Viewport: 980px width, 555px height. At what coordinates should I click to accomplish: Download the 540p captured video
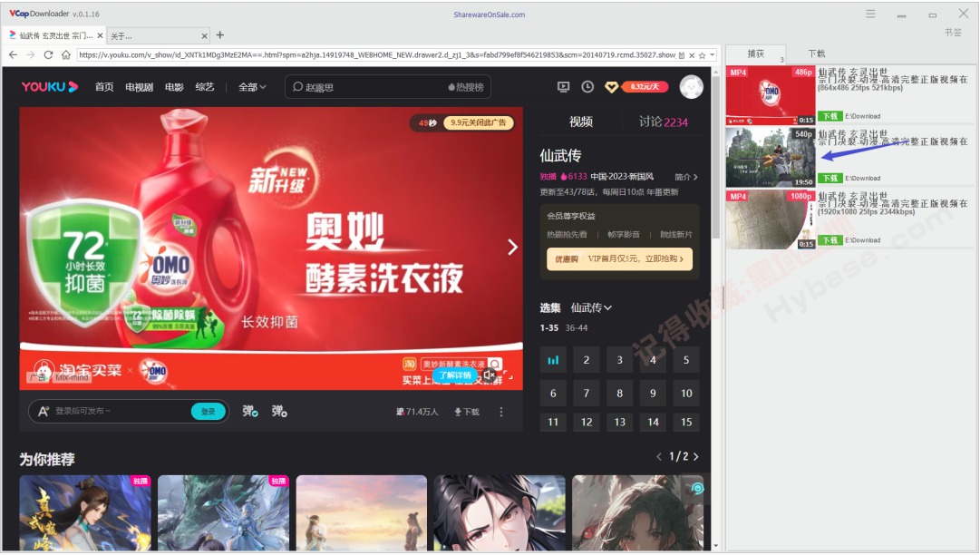tap(830, 178)
